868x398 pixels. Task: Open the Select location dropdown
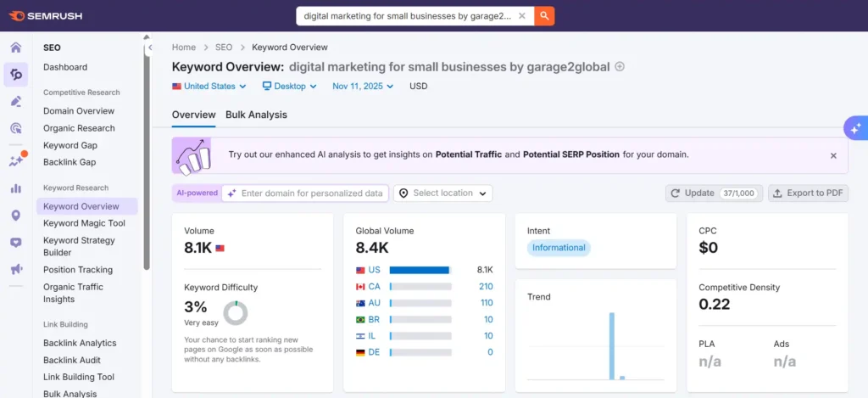(442, 193)
